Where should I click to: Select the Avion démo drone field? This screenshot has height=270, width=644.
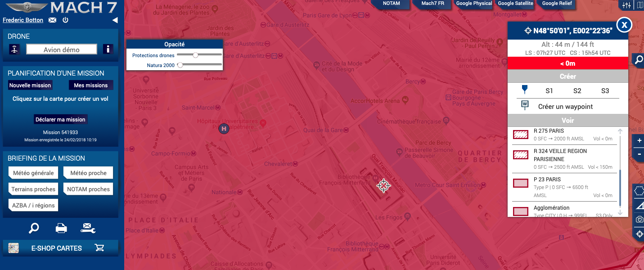62,49
